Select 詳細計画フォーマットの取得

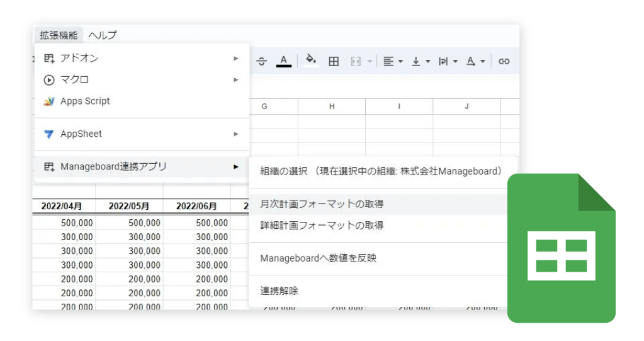pyautogui.click(x=378, y=226)
